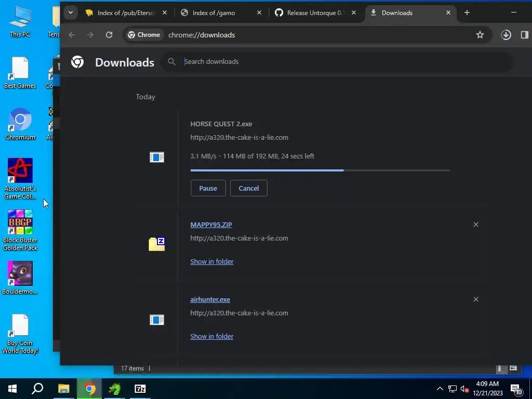The height and width of the screenshot is (399, 532).
Task: Click the source URL under airhunter.exe
Action: [239, 313]
